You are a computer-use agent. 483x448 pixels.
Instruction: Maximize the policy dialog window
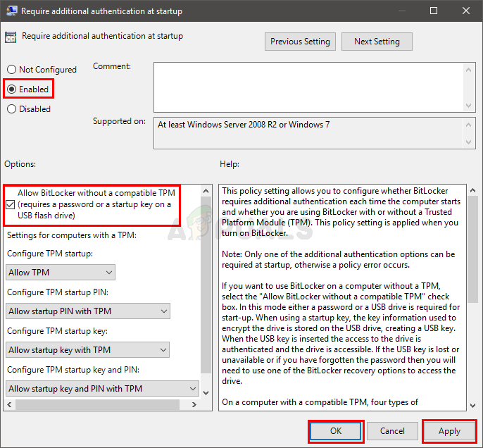tap(433, 11)
